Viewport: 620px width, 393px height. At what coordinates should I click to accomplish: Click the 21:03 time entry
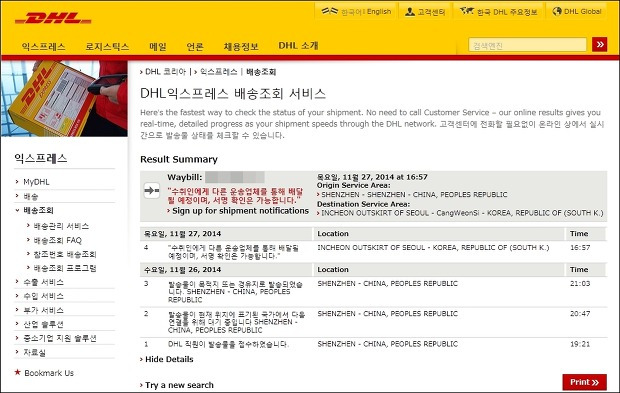[580, 283]
